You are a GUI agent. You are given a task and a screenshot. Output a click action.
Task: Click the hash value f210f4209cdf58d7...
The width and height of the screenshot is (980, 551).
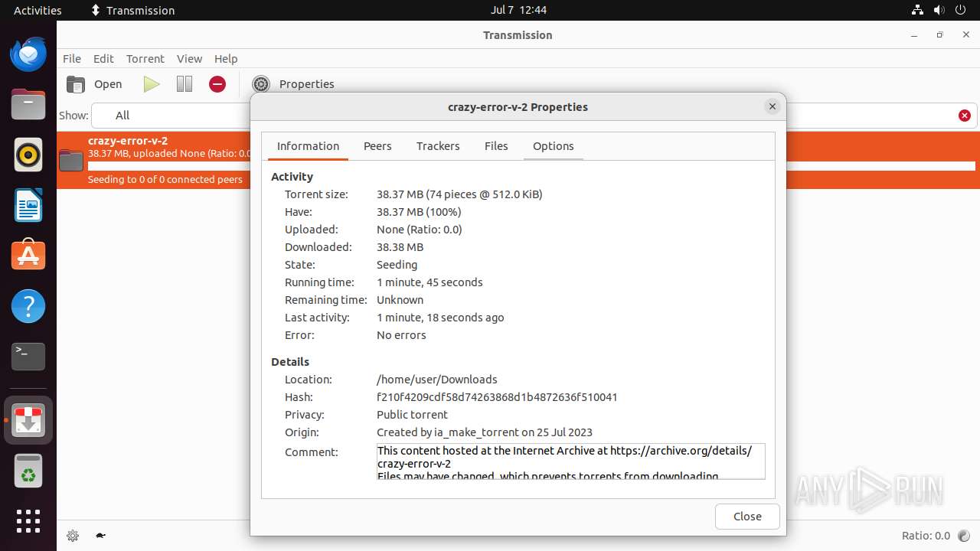click(x=497, y=397)
